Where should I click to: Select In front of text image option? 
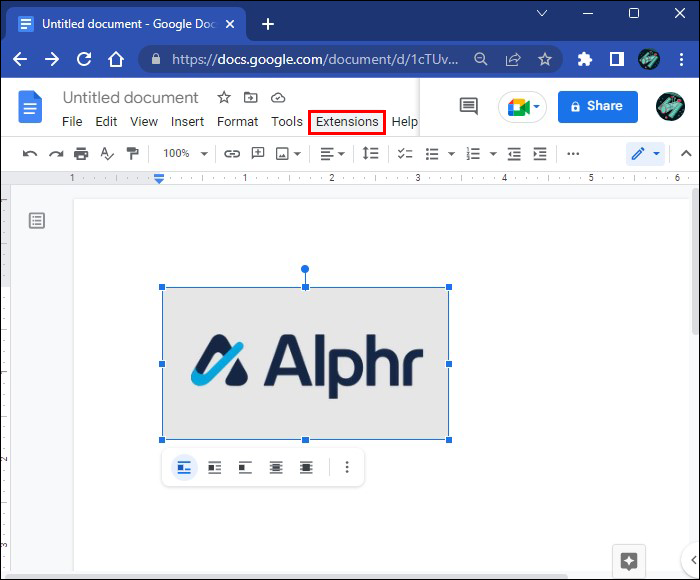306,467
